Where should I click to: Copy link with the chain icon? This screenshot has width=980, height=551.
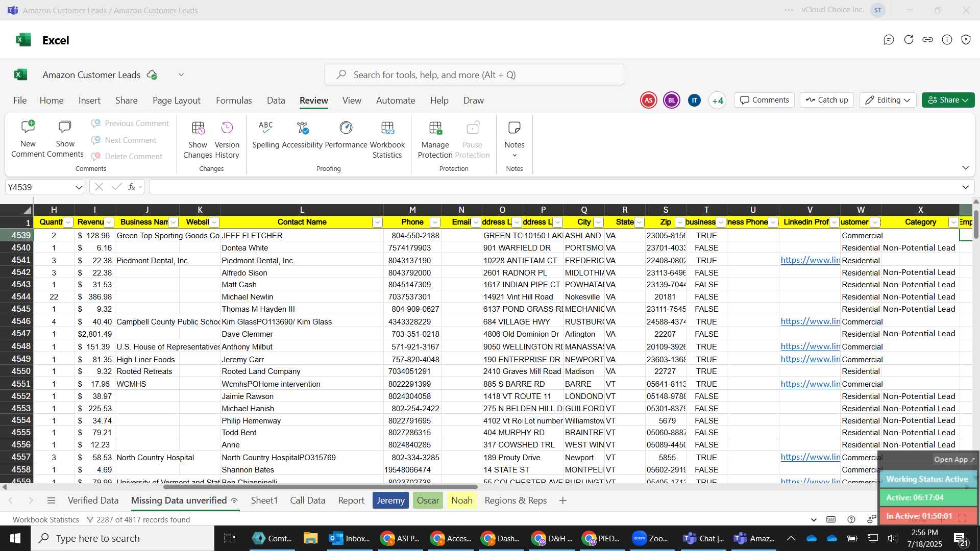[927, 40]
